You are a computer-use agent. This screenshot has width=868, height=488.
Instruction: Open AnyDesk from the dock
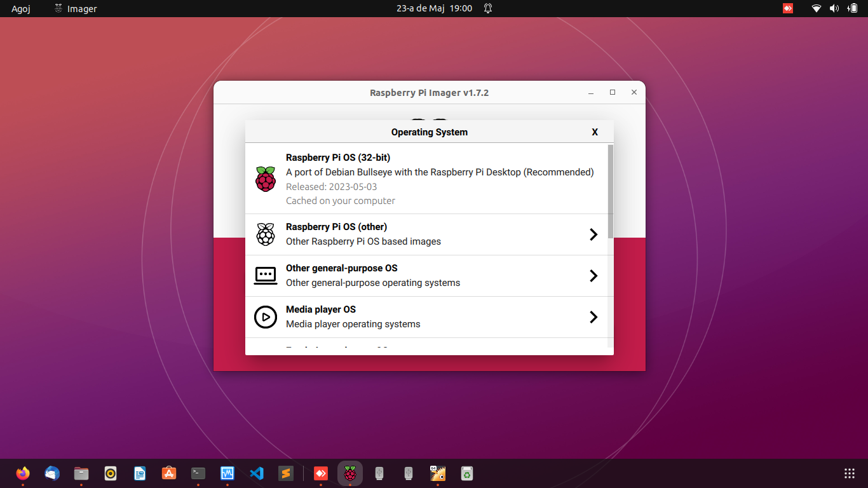click(321, 473)
